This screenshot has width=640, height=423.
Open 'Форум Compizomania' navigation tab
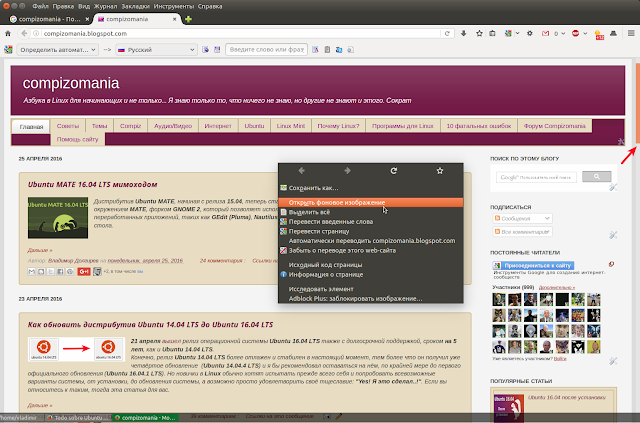click(554, 126)
